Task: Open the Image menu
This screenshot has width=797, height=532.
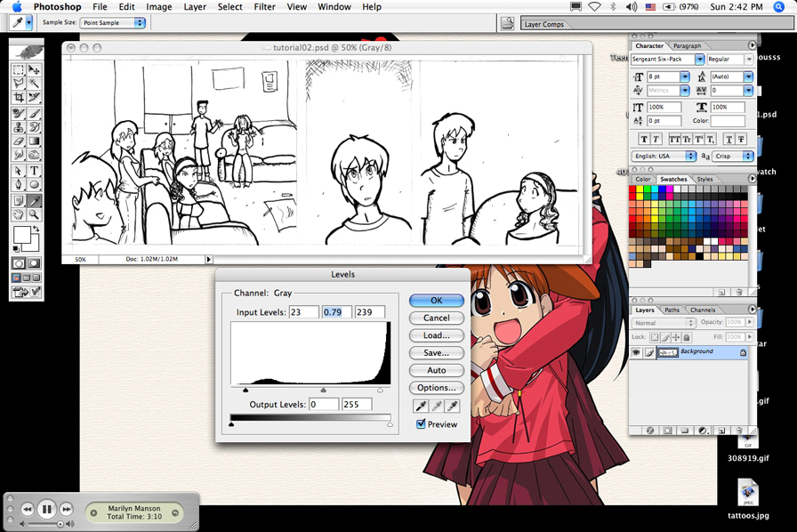Action: [159, 6]
